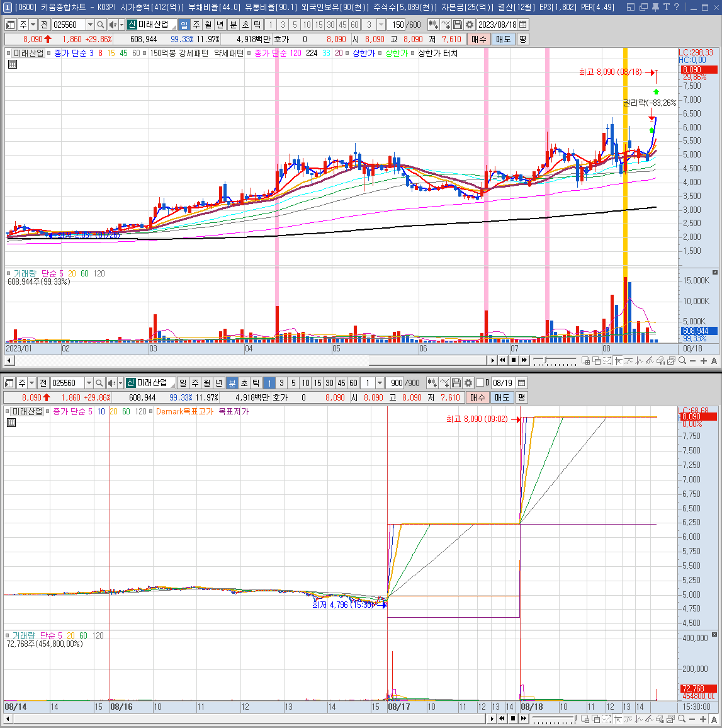Image resolution: width=722 pixels, height=728 pixels.
Task: Click lower chart settings gear icon
Action: coord(468,383)
